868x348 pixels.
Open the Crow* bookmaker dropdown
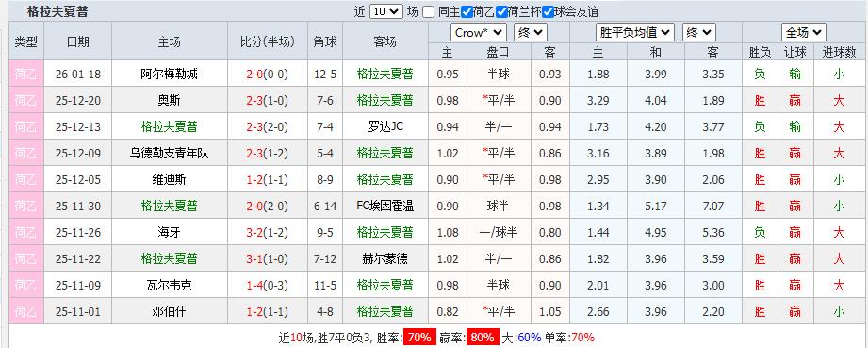pos(478,33)
